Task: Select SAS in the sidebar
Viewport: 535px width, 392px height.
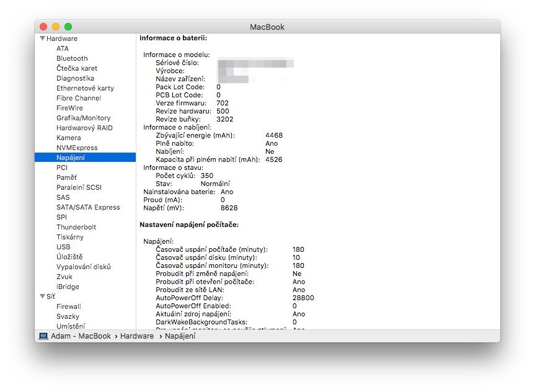Action: pos(63,197)
